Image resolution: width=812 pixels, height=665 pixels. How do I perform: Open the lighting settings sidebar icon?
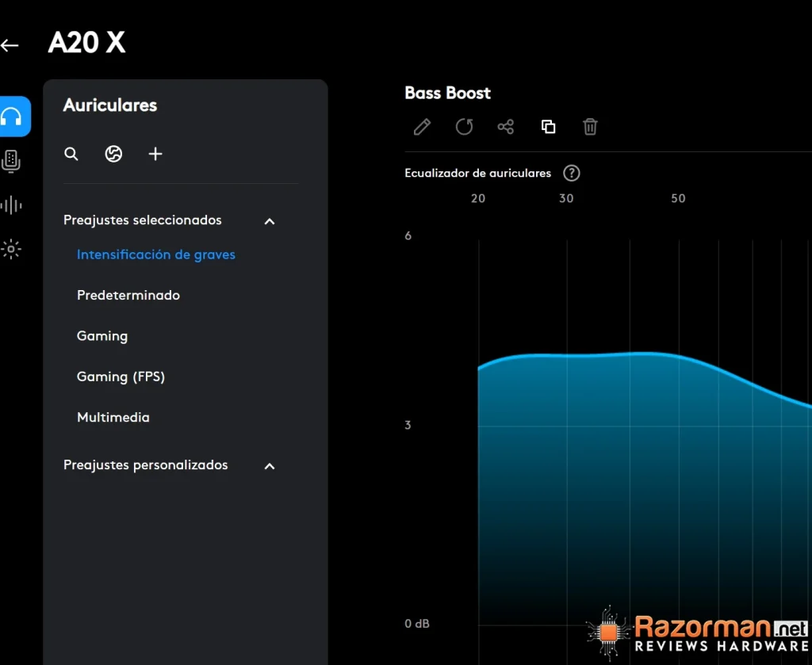(x=11, y=250)
